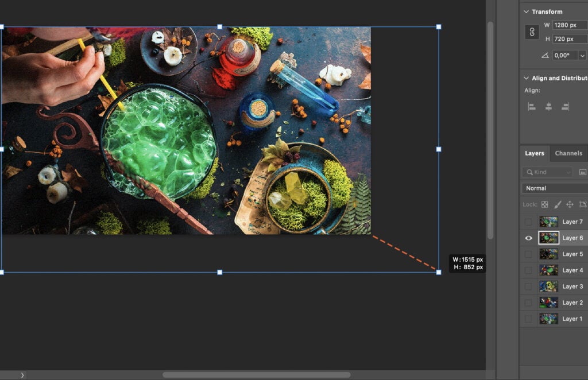
Task: Click the layer filter type icon
Action: click(x=584, y=172)
